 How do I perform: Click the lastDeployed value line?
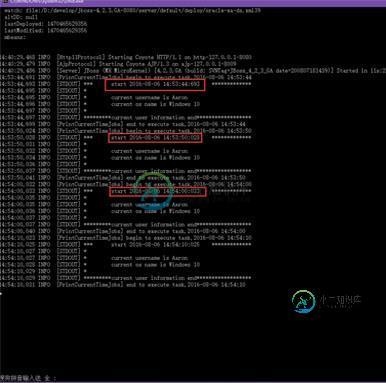(45, 24)
